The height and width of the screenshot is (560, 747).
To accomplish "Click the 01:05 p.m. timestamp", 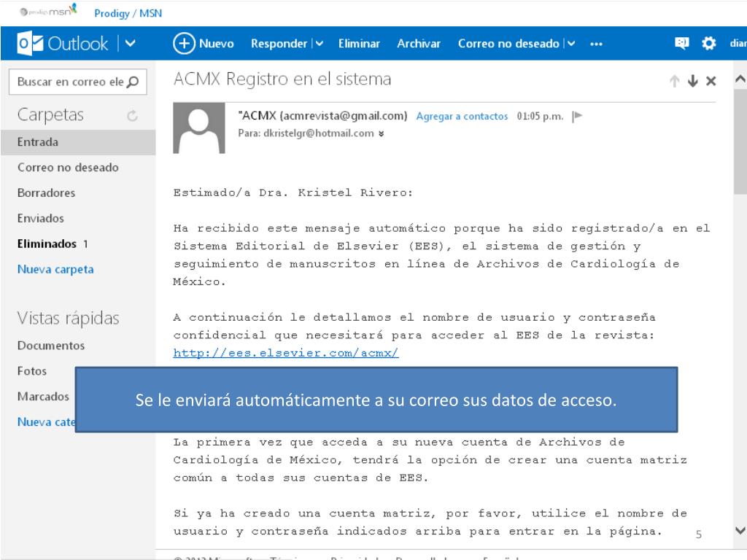I will [x=540, y=116].
